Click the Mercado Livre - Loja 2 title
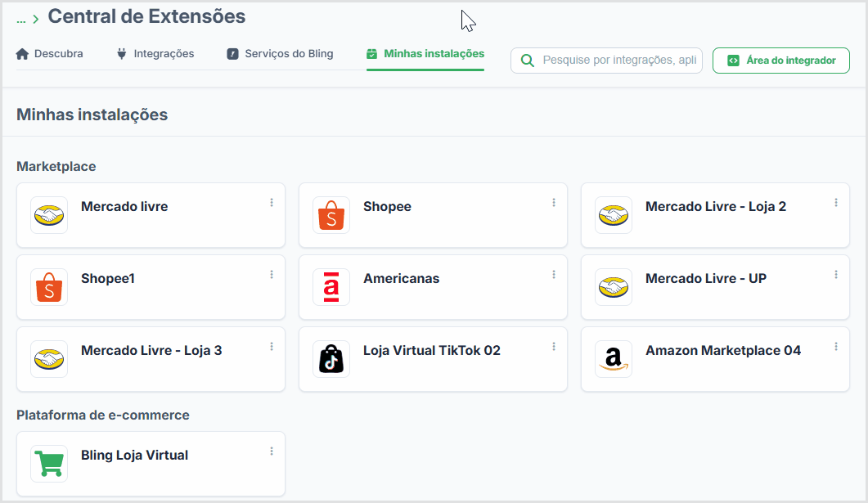 click(716, 206)
